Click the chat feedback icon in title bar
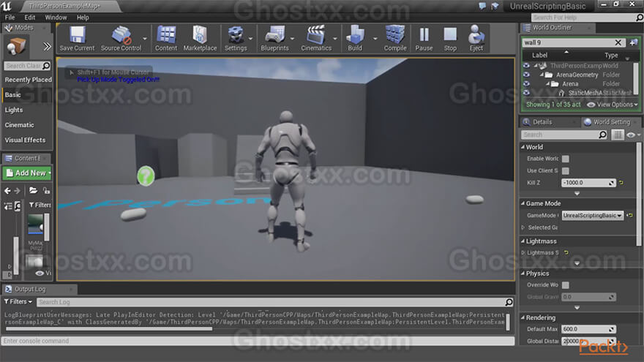This screenshot has width=644, height=362. coord(482,6)
